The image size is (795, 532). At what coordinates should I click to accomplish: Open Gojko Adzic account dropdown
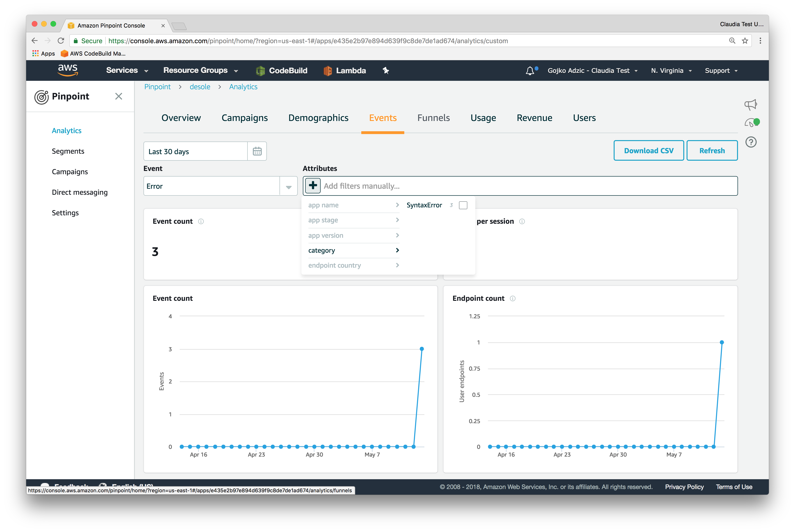593,71
